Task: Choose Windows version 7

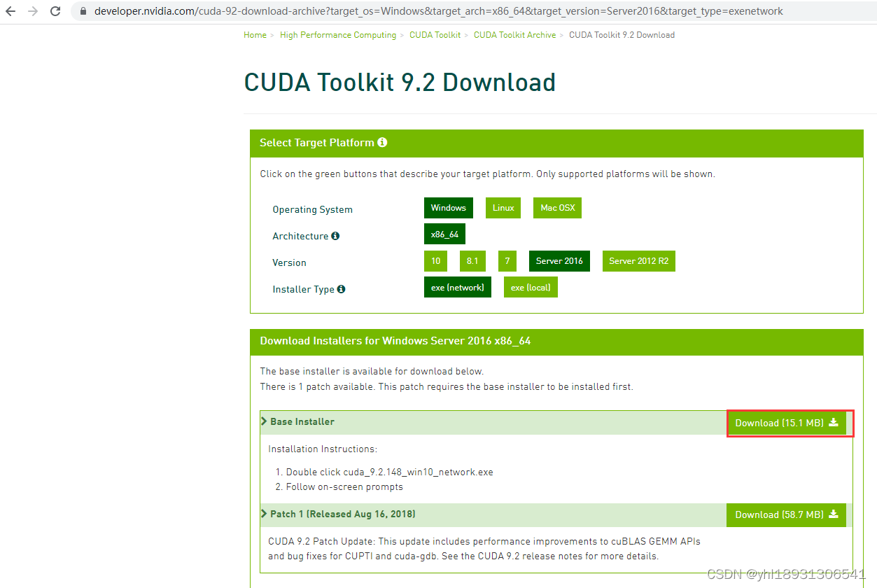Action: coord(507,261)
